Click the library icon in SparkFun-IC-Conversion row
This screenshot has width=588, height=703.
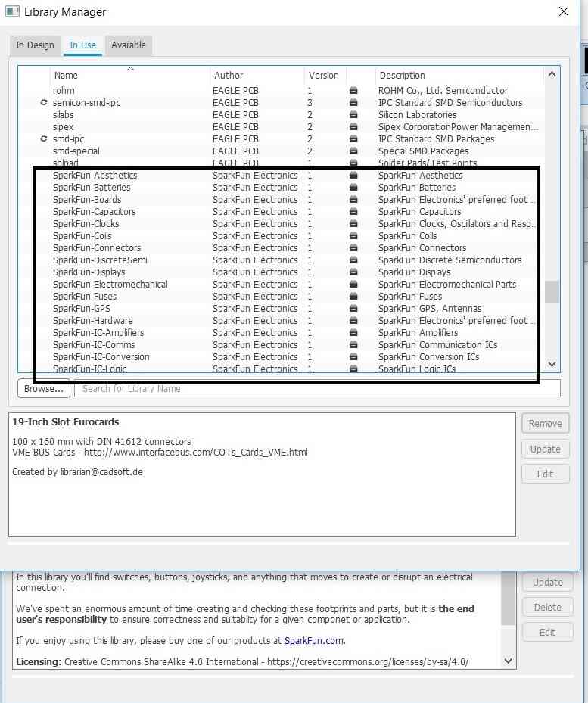(x=353, y=357)
